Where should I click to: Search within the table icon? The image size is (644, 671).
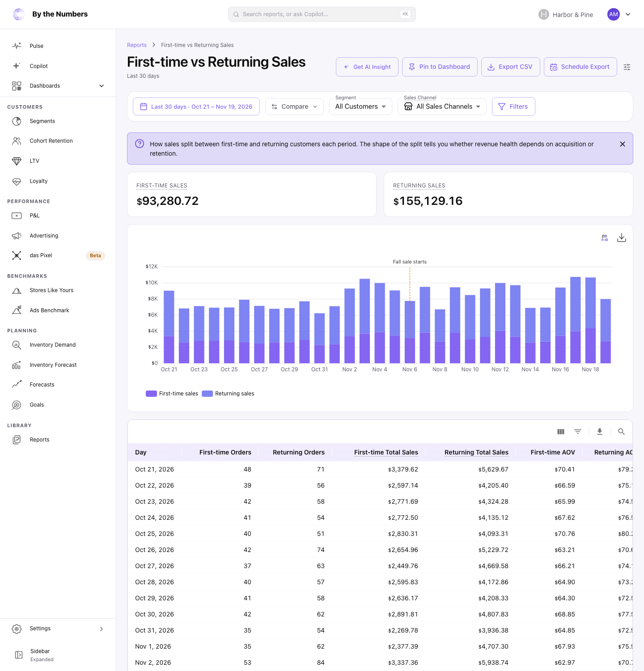tap(621, 432)
